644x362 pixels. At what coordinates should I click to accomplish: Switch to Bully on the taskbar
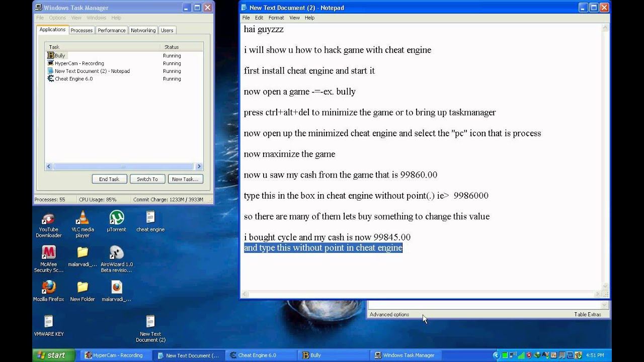tap(334, 355)
